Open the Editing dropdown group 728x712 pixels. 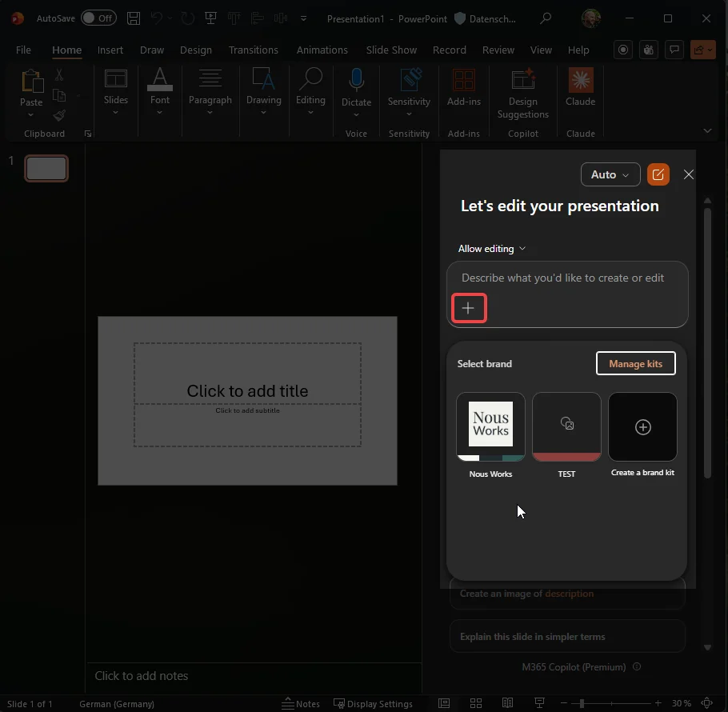pos(310,92)
